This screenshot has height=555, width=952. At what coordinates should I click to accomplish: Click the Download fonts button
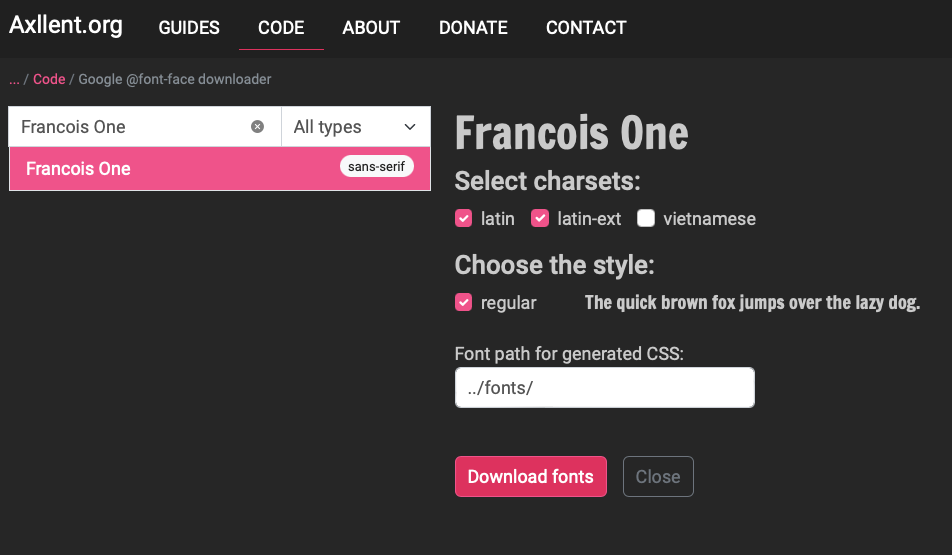point(531,476)
